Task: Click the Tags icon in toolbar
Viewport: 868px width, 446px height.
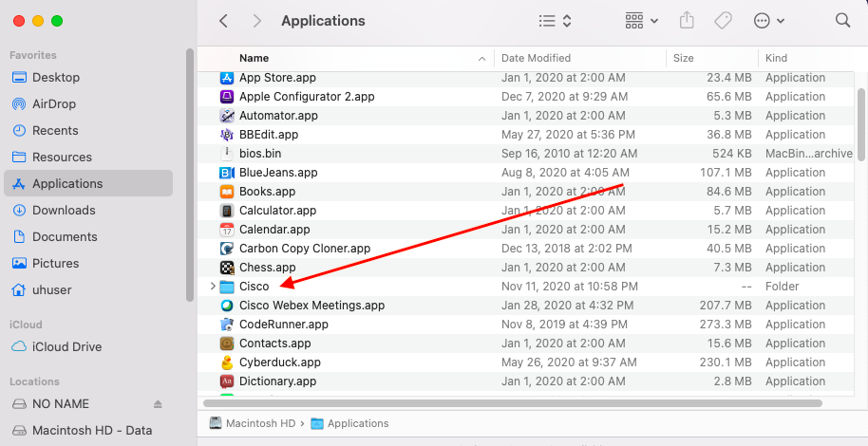Action: (724, 21)
